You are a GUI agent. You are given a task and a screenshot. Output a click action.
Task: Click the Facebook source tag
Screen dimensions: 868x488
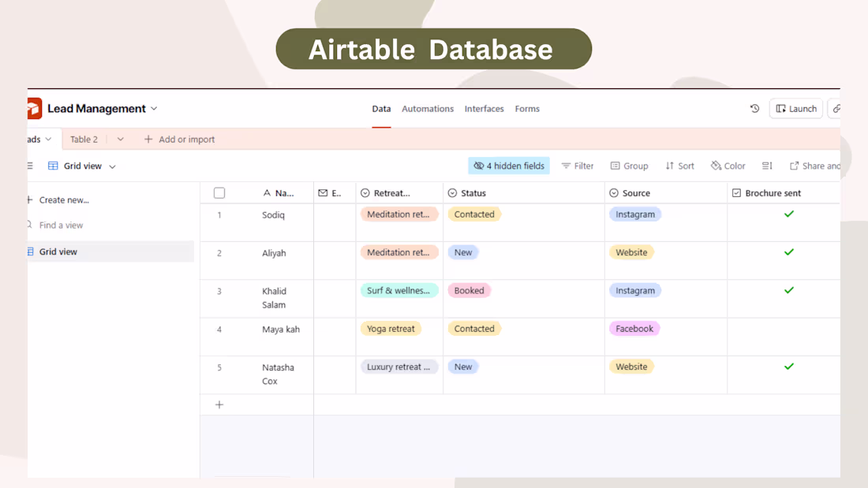pos(634,329)
